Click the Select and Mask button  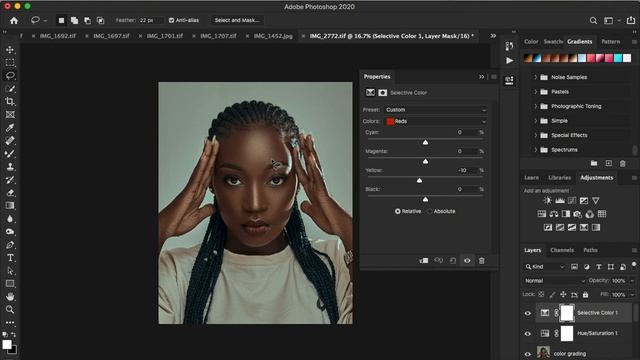click(x=236, y=20)
